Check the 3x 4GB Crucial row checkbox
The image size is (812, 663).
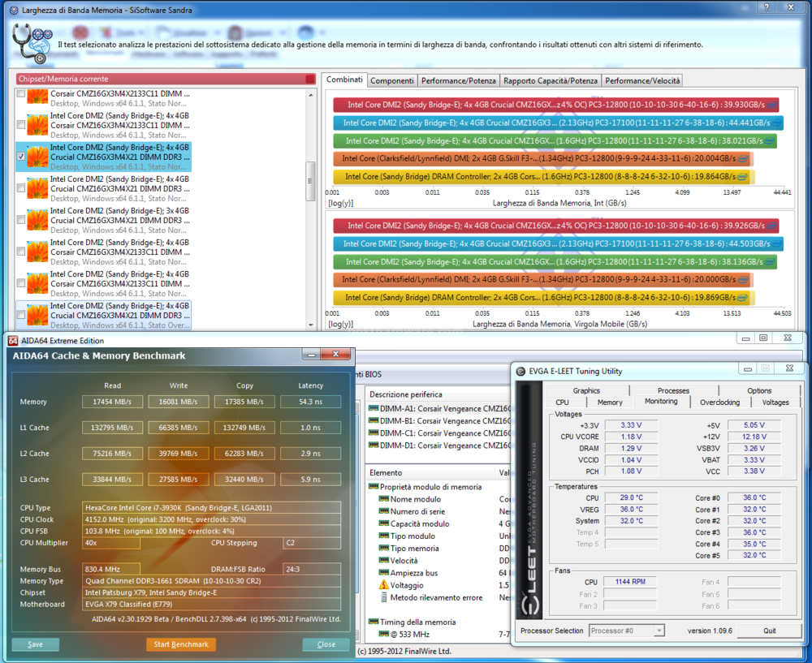(21, 220)
